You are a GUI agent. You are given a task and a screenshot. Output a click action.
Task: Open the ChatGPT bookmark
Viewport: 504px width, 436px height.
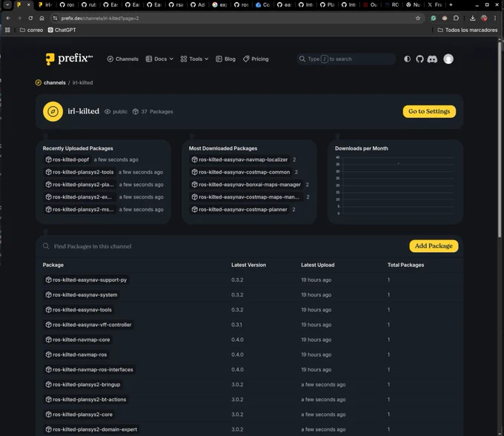62,30
